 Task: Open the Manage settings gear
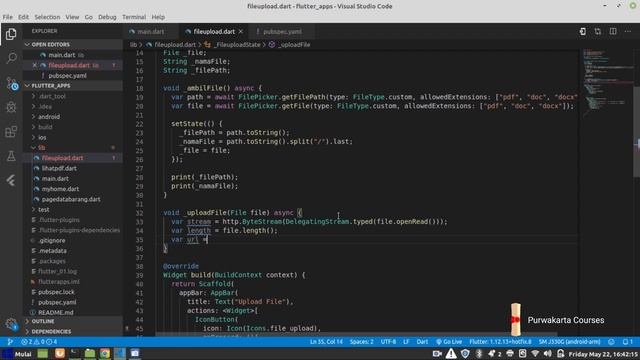pyautogui.click(x=11, y=325)
